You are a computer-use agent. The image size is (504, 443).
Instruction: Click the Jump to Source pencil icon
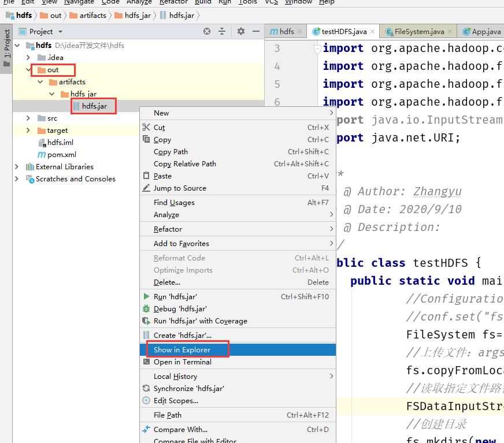(146, 188)
